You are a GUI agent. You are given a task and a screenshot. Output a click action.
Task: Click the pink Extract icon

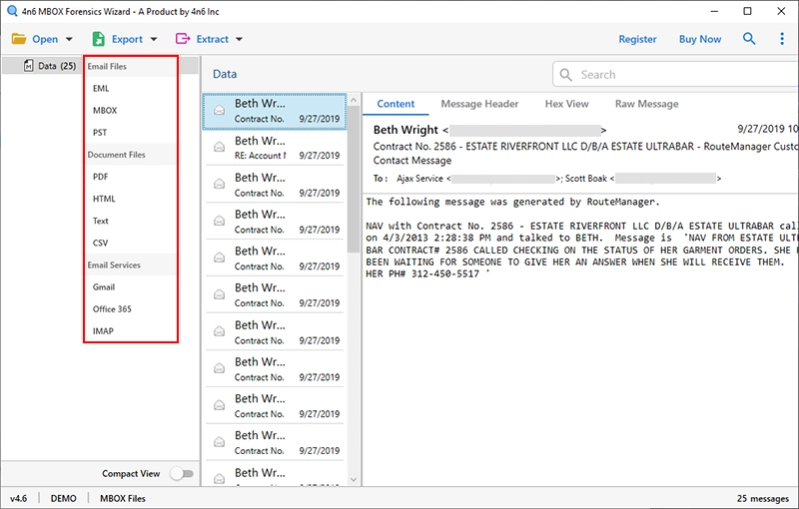[x=182, y=39]
